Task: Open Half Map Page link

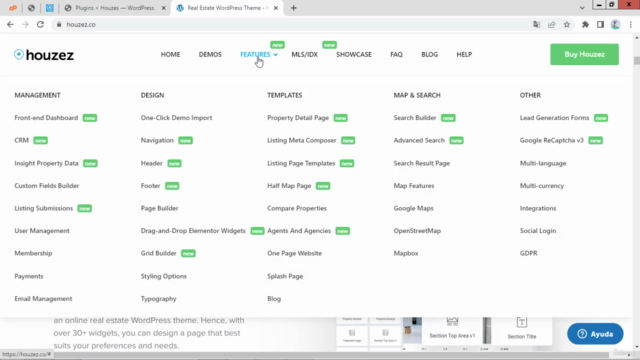Action: click(289, 185)
